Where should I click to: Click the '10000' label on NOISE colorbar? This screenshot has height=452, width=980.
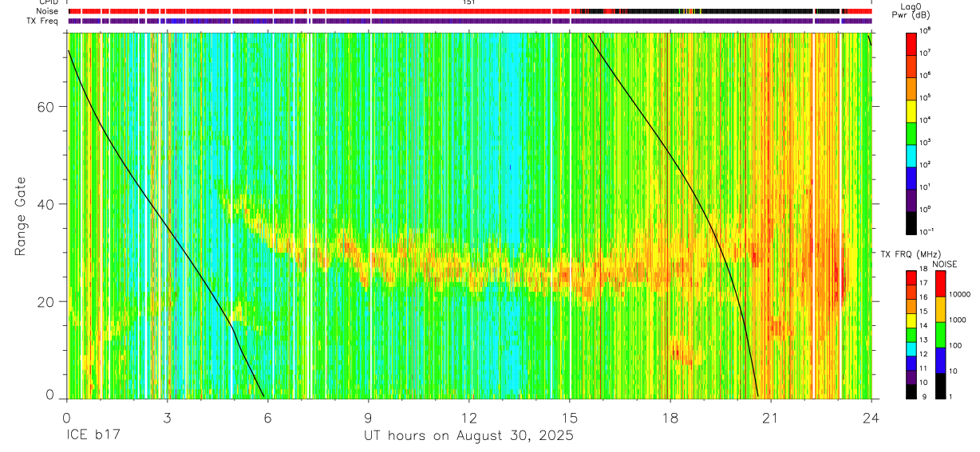959,295
